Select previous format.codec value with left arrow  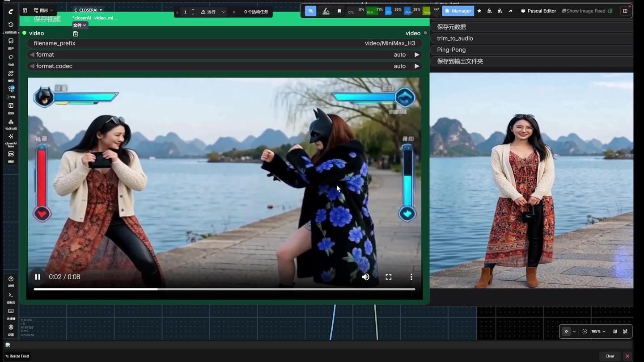pos(32,66)
